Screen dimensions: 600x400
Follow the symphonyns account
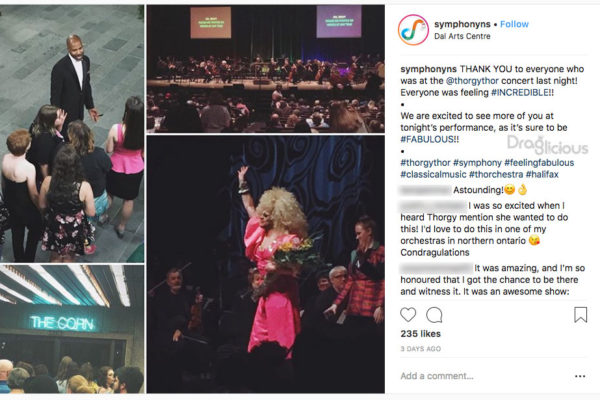click(514, 24)
